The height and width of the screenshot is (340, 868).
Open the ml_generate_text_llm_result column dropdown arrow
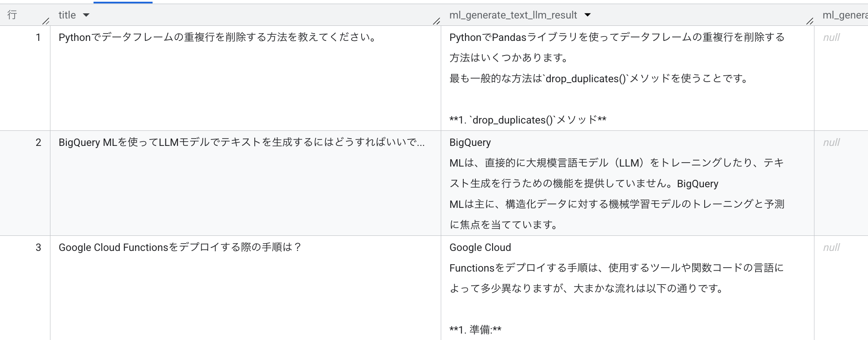pyautogui.click(x=587, y=15)
